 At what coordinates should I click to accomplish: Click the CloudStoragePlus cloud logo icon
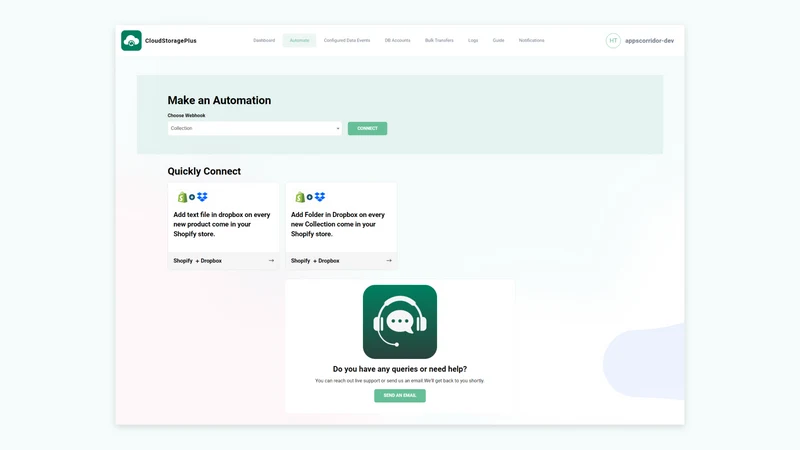131,40
